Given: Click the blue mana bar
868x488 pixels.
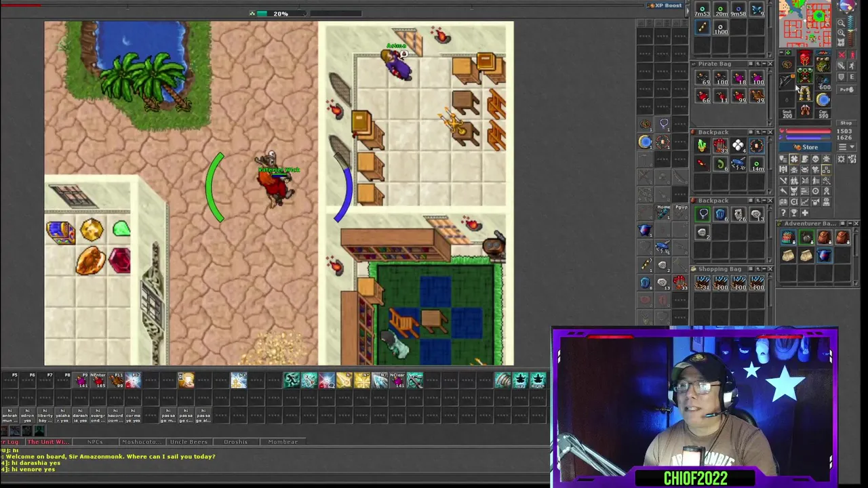Looking at the screenshot, I should click(x=807, y=138).
